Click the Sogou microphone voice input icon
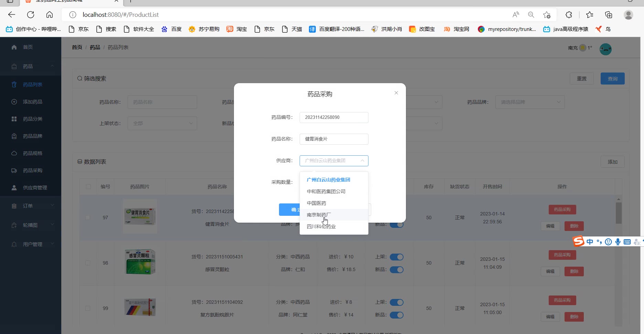The width and height of the screenshot is (644, 334). pyautogui.click(x=618, y=242)
